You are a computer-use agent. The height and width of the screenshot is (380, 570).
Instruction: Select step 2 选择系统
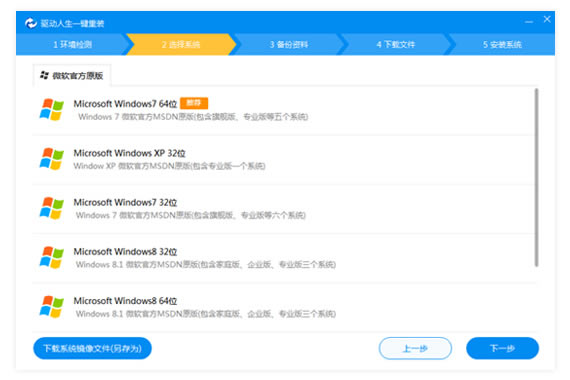[181, 44]
